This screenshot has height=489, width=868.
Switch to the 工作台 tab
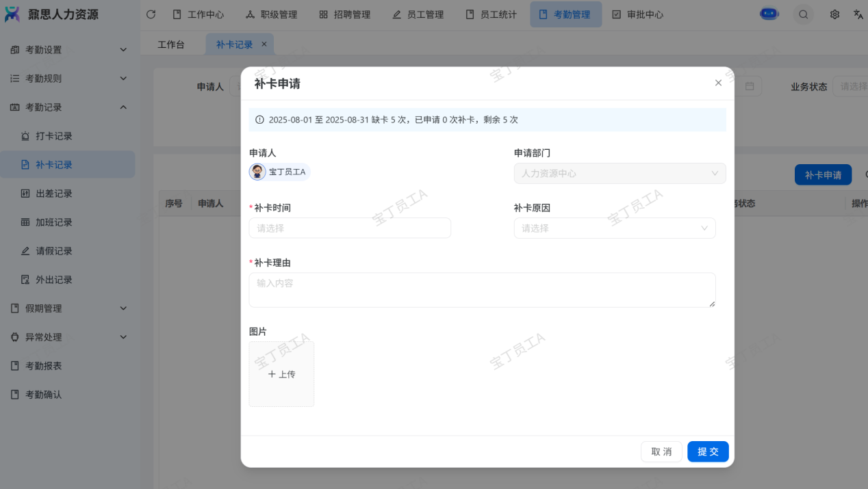(x=171, y=44)
